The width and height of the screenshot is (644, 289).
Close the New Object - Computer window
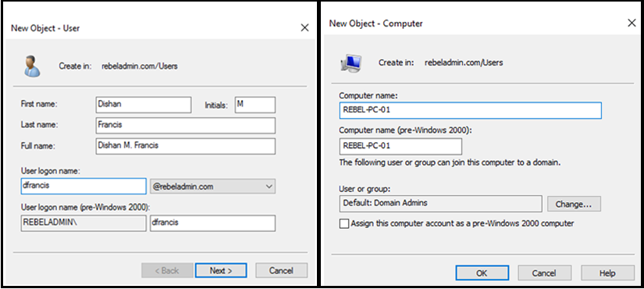632,23
